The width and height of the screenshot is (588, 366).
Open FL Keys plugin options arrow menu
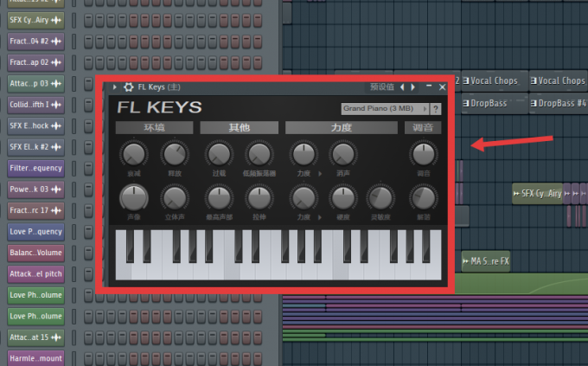pos(115,87)
